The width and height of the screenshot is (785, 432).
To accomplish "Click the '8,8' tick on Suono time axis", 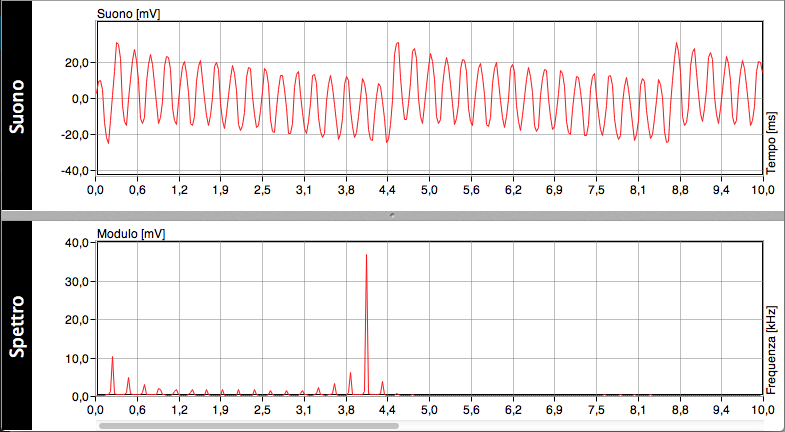I will pyautogui.click(x=679, y=190).
